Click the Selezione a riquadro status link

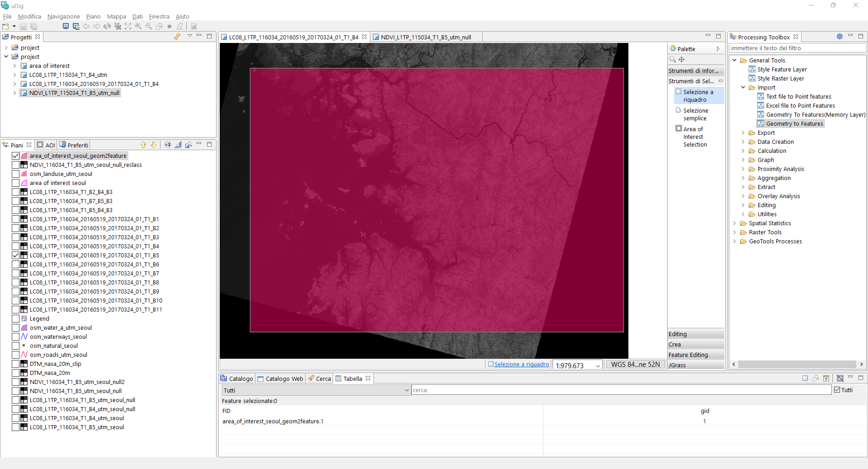521,365
